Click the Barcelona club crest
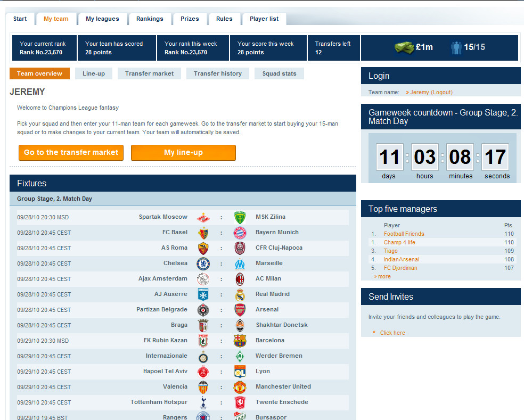The image size is (524, 420). pos(240,341)
